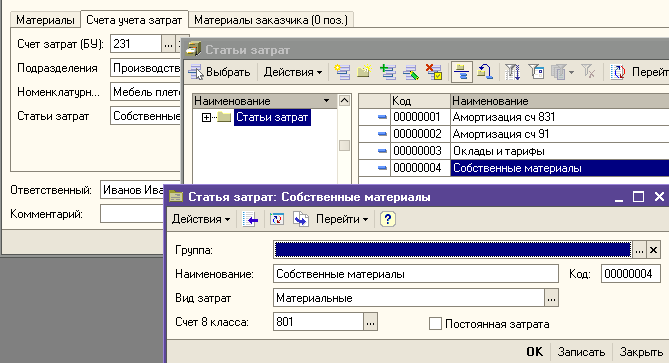669x363 pixels.
Task: Click the tree scrollbar up arrow
Action: pos(344,101)
